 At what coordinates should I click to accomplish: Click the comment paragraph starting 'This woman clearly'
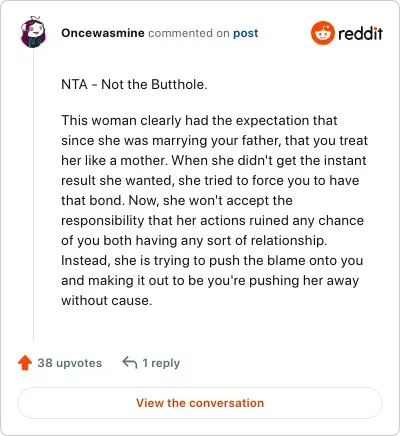(215, 210)
